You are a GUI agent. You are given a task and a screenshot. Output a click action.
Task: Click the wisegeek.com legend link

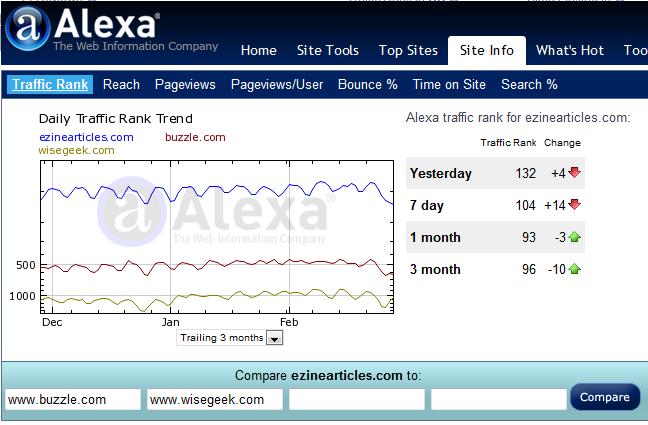click(x=76, y=150)
